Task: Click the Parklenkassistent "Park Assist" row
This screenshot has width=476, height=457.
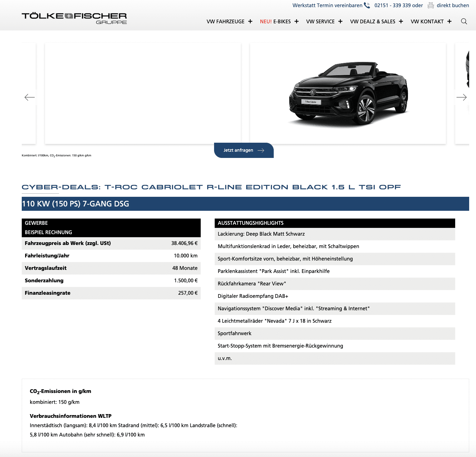Action: pos(335,271)
